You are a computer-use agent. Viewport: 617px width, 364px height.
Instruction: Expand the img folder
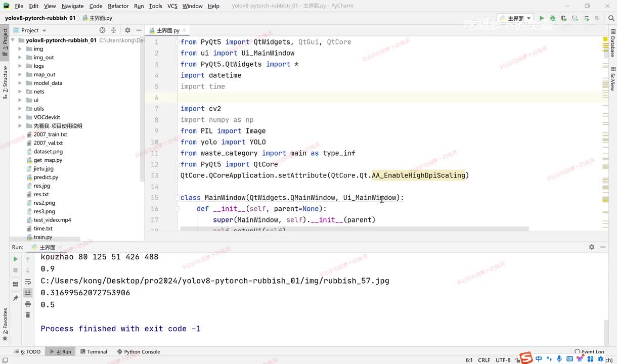pos(20,49)
